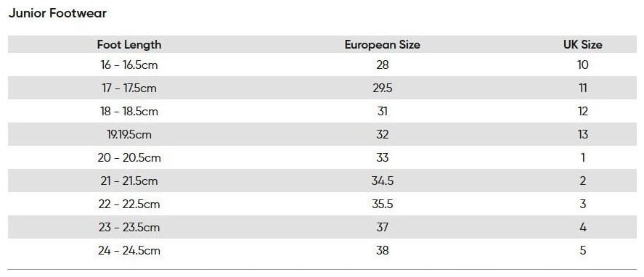Screen dimensions: 644x277
Task: Click the 20 - 20.5cm foot length cell
Action: coord(129,157)
